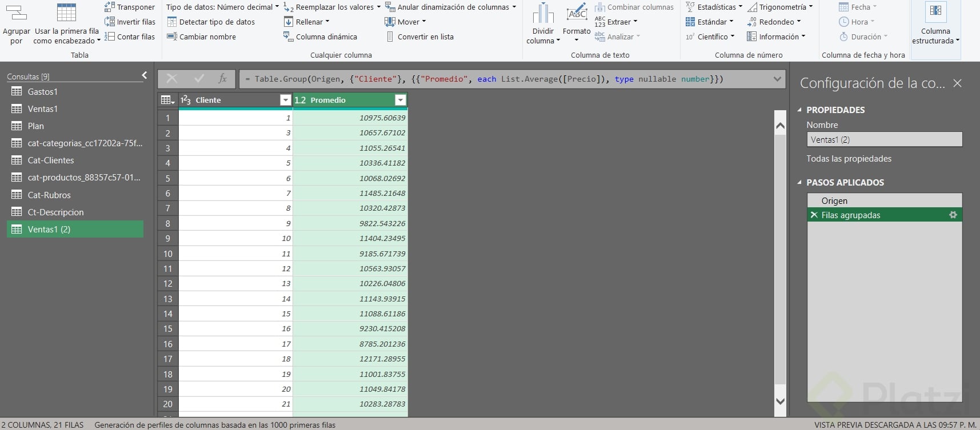Click Usar la primera fila como encabezado icon
Viewport: 980px width, 430px height.
(x=66, y=13)
